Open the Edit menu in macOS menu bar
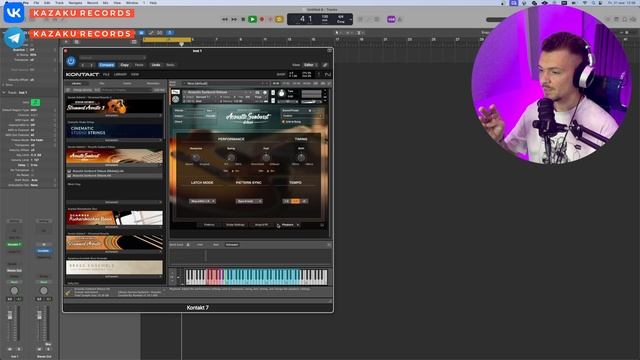Image resolution: width=640 pixels, height=360 pixels. pyautogui.click(x=47, y=2)
